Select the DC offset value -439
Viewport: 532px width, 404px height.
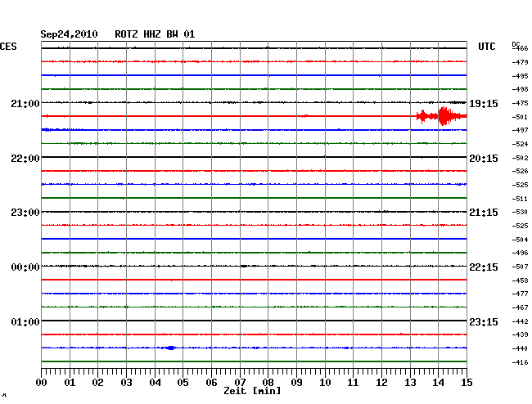tap(520, 334)
